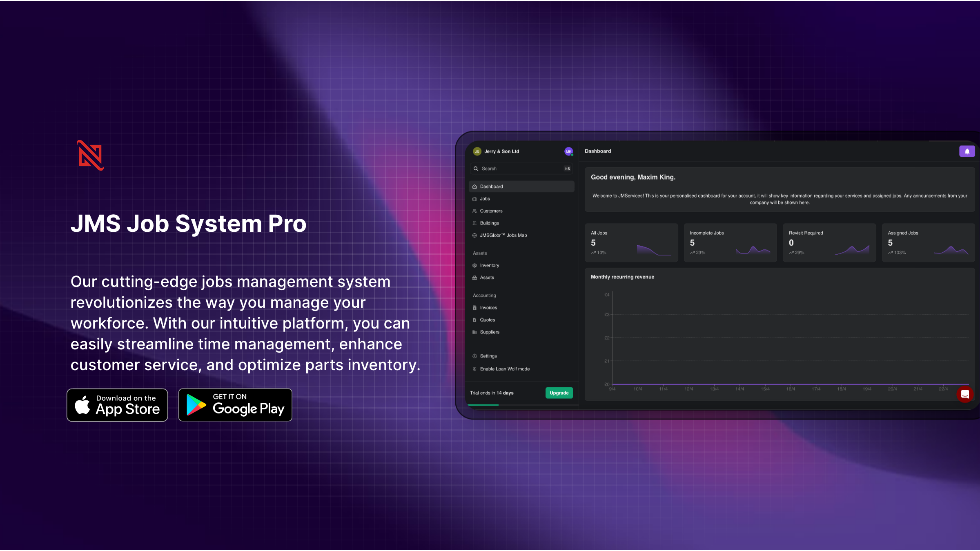This screenshot has height=551, width=980.
Task: Click inside the Search field
Action: point(519,168)
